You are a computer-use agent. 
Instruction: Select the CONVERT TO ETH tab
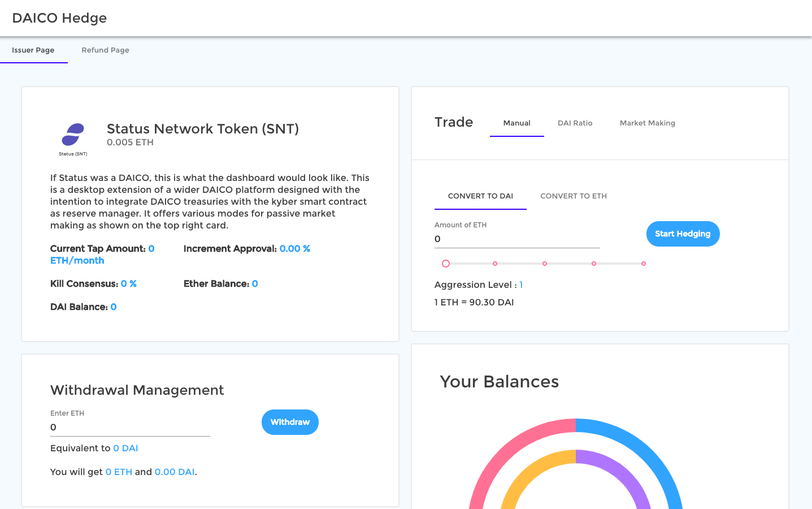[574, 196]
